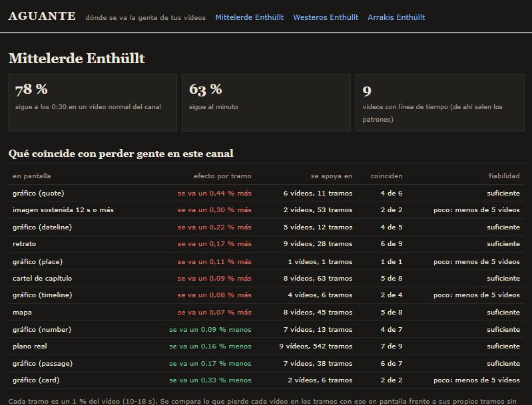This screenshot has height=405, width=532.
Task: Click the 'poco: menos de 5 vídeos' in gráfico (card) row
Action: click(x=477, y=380)
